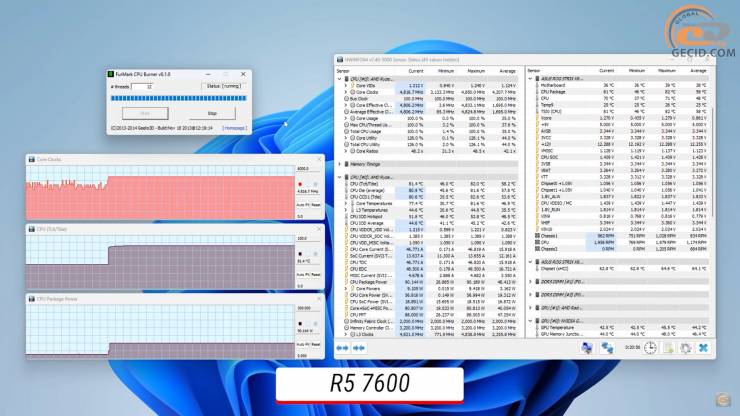Viewport: 740px width, 416px height.
Task: Click the Sensor column header in left pane
Action: (343, 71)
